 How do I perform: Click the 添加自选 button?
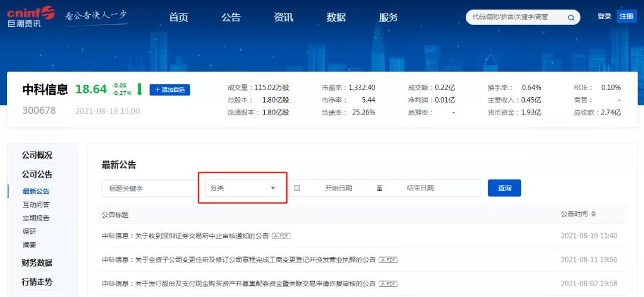point(169,89)
